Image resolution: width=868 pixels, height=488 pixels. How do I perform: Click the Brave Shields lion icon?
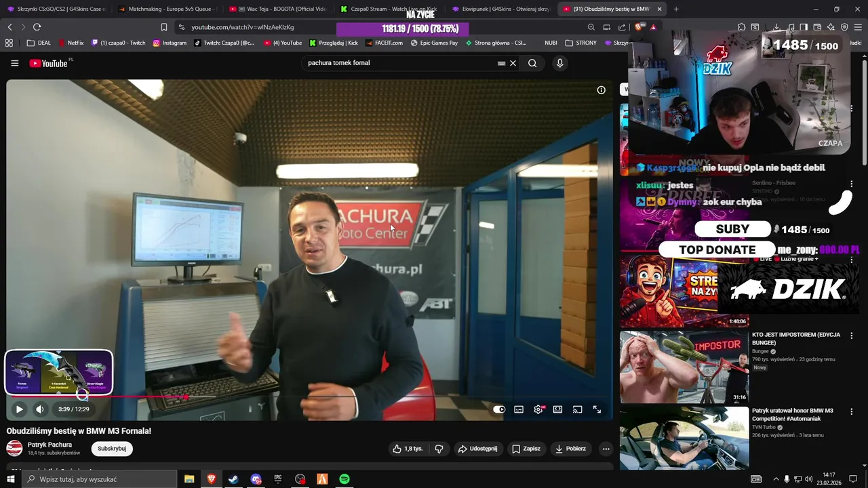(x=639, y=27)
